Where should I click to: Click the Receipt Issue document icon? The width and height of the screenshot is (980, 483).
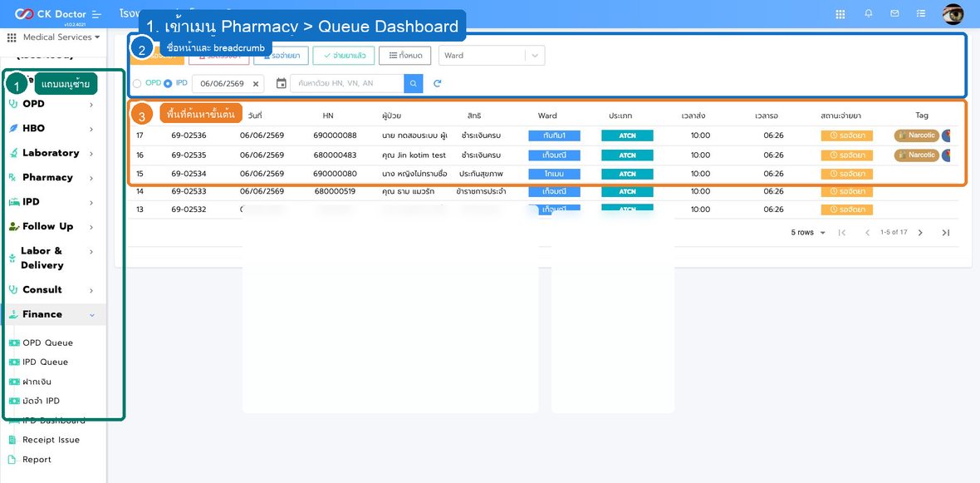tap(12, 440)
